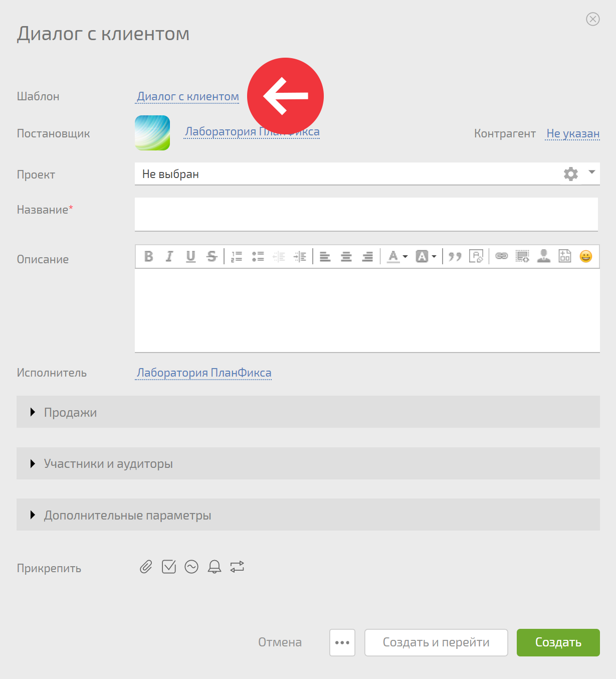Insert a bulleted list
The height and width of the screenshot is (679, 616).
point(258,256)
